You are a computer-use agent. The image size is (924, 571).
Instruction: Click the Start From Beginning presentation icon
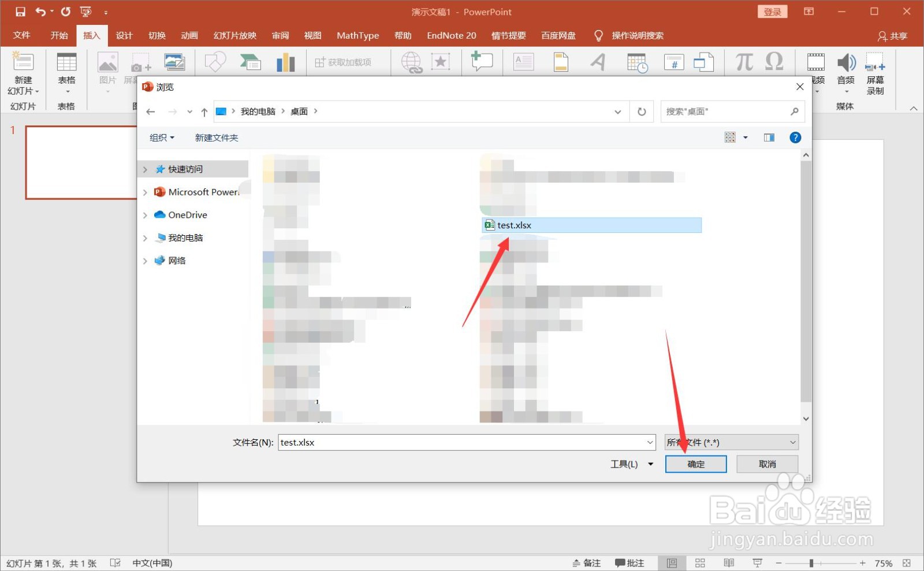[86, 12]
